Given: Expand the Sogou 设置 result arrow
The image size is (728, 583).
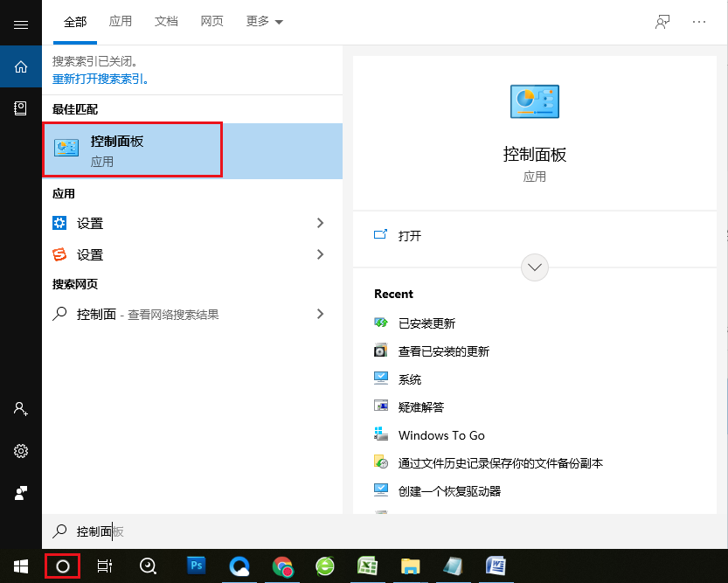Looking at the screenshot, I should pos(320,254).
